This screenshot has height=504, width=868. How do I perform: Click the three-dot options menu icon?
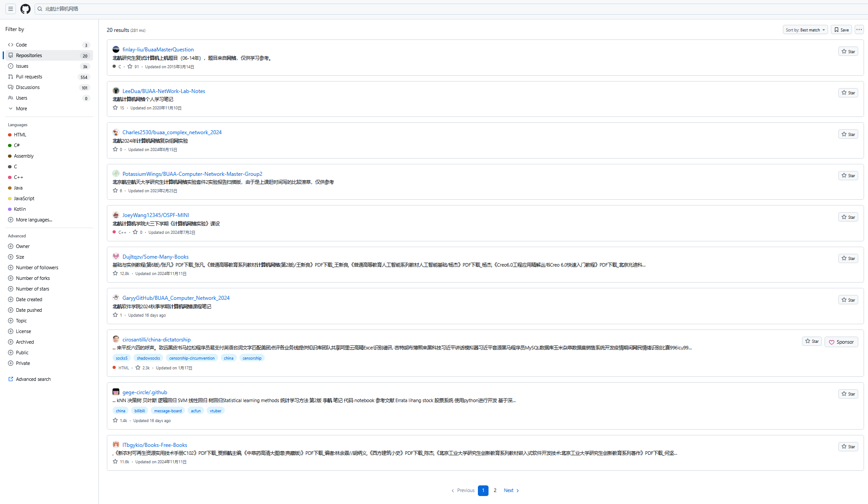(x=859, y=30)
